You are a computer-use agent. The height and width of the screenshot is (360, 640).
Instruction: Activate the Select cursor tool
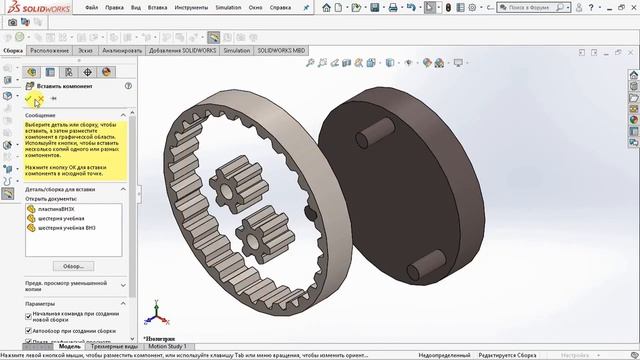(x=429, y=7)
